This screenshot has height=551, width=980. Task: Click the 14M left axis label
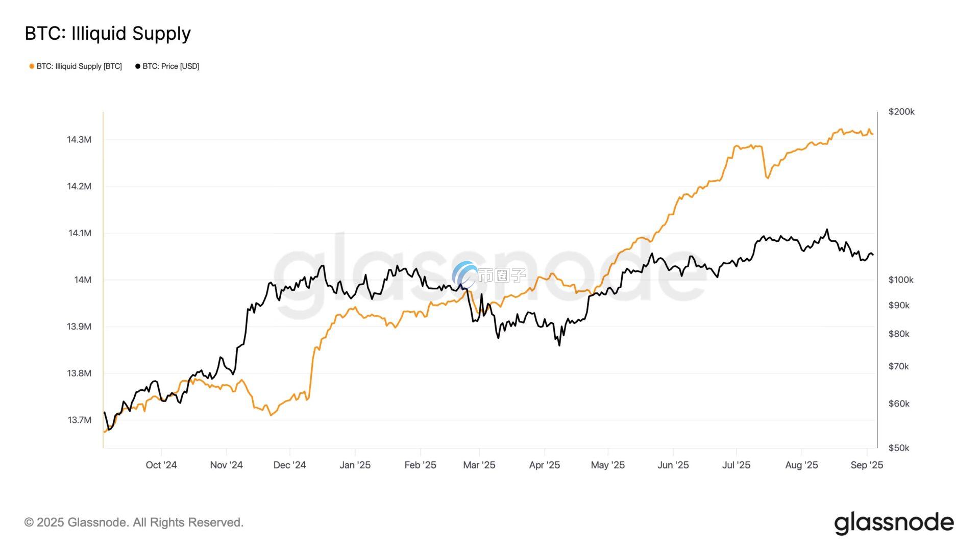pos(83,280)
